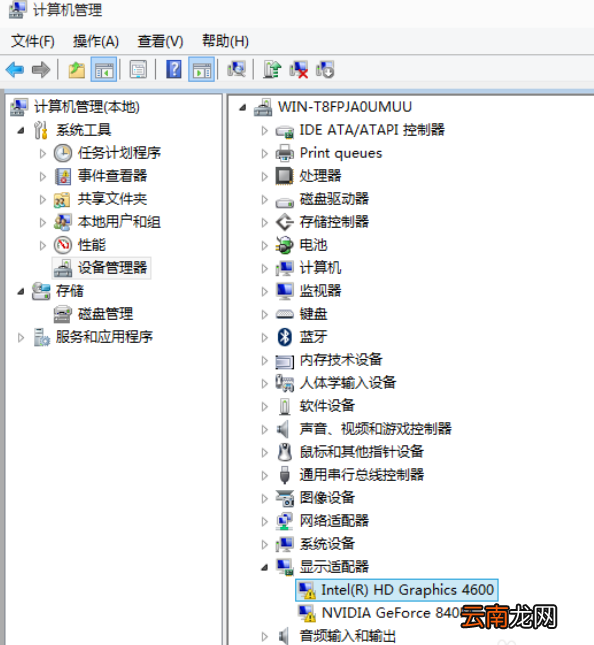Click the clock icon for 任务计划程序
594x645 pixels.
pyautogui.click(x=63, y=153)
